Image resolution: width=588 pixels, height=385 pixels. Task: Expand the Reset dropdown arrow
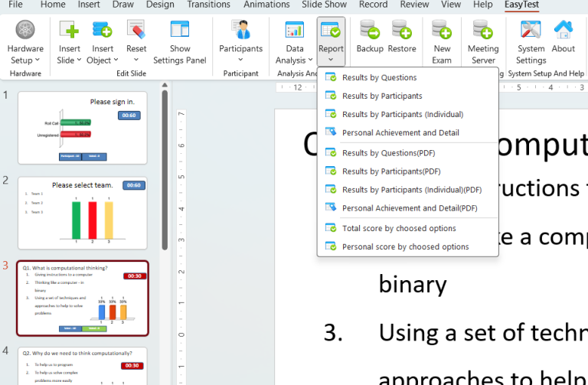[136, 60]
